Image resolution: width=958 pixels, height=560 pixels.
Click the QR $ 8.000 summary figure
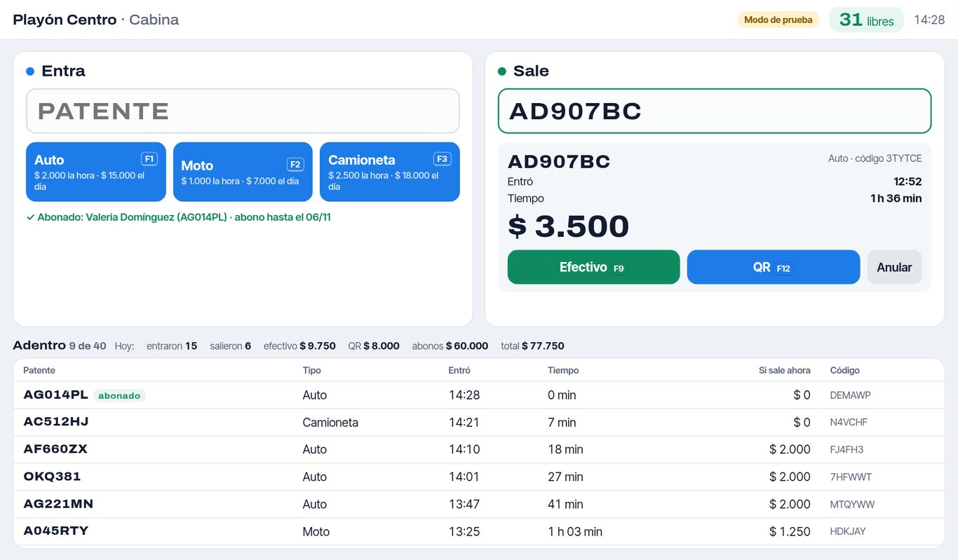pos(374,346)
